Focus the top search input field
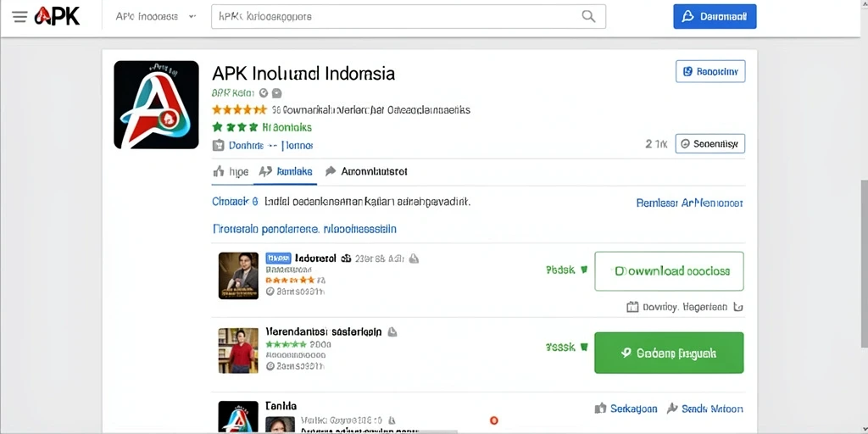 409,17
